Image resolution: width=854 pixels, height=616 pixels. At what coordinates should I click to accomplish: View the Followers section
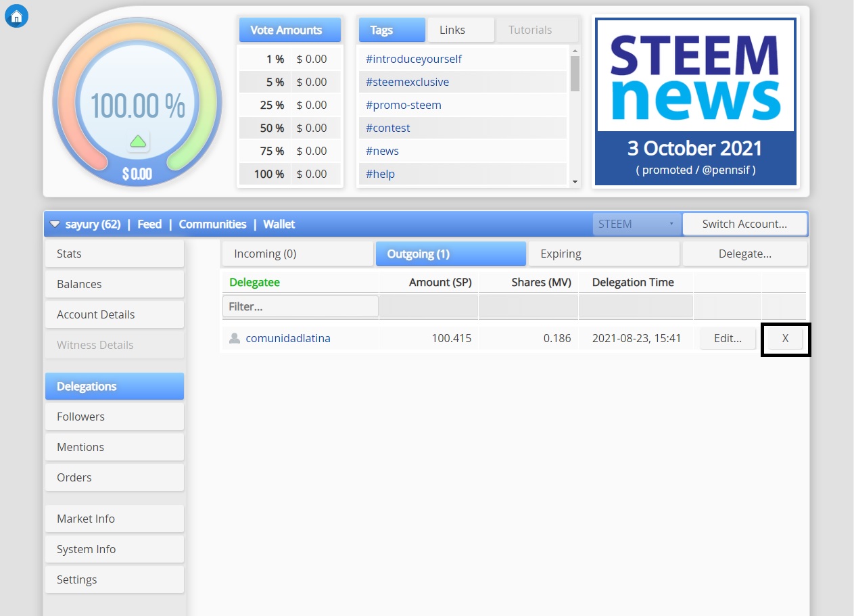click(114, 417)
